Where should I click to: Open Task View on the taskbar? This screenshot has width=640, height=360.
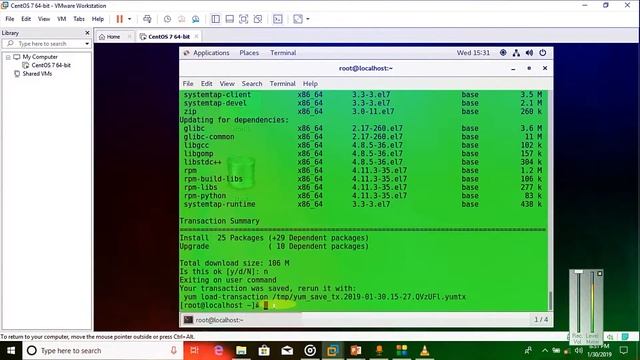pyautogui.click(x=194, y=350)
